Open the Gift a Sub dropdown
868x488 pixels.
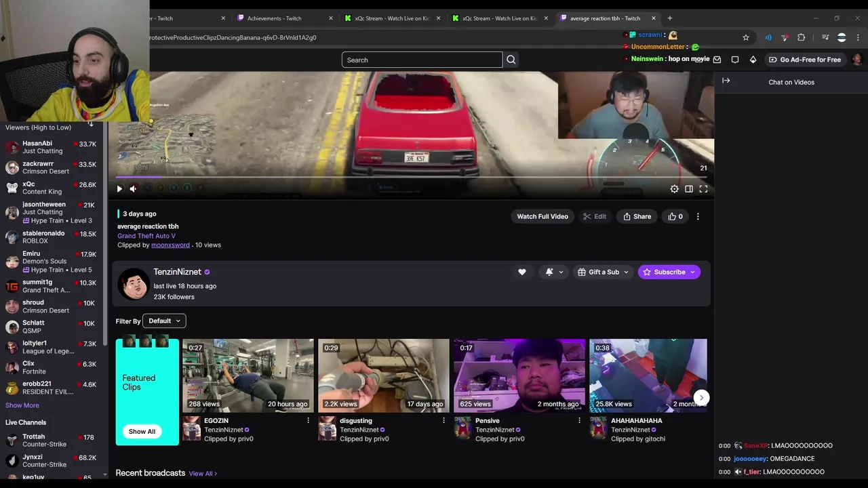pyautogui.click(x=603, y=272)
